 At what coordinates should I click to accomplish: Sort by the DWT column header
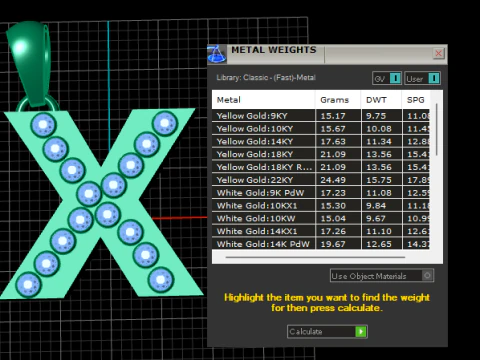coord(381,100)
